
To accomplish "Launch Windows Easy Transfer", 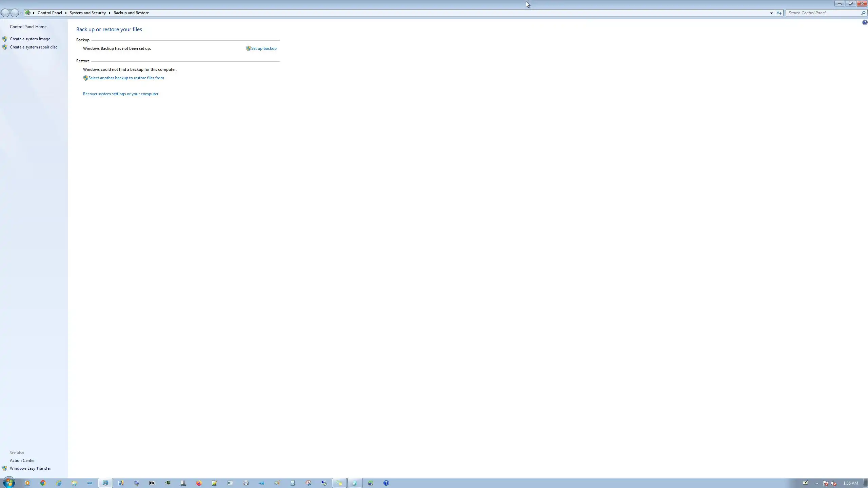I will pos(30,468).
